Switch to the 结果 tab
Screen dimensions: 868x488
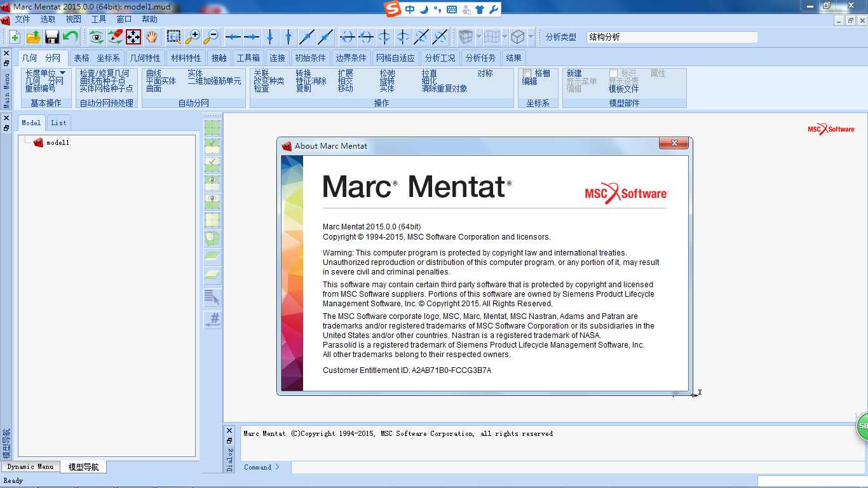[x=513, y=58]
